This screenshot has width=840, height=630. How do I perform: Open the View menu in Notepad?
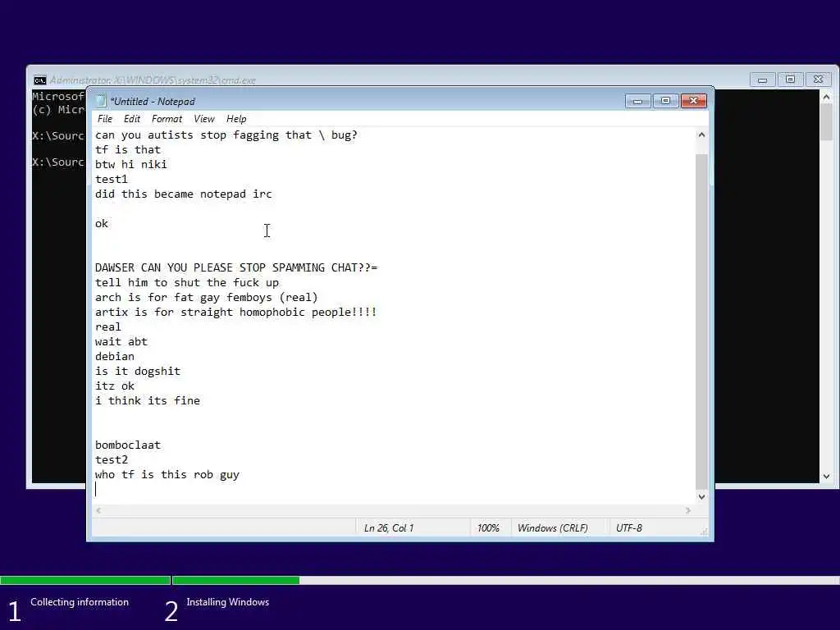pos(204,119)
